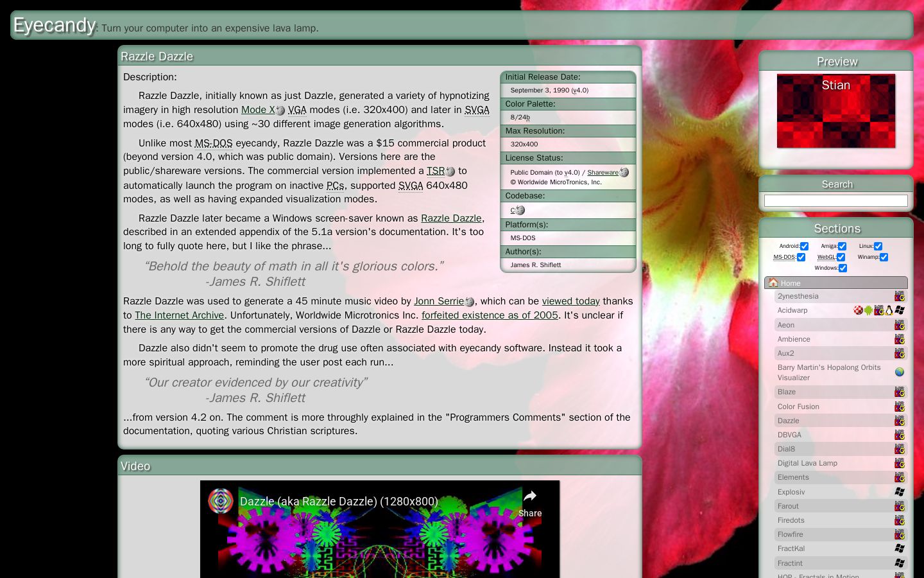Click the MS-DOS icon beside Aeon
The width and height of the screenshot is (924, 578).
coord(900,325)
